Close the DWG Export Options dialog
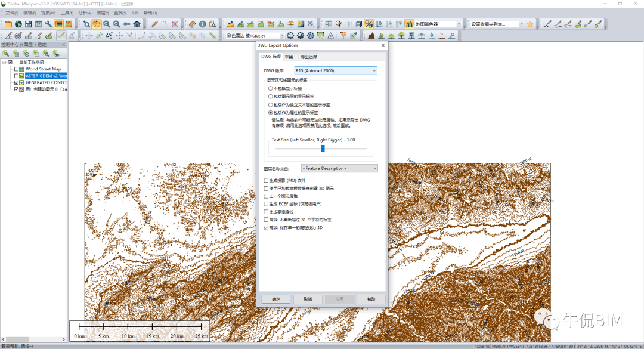The image size is (644, 349). coord(383,45)
